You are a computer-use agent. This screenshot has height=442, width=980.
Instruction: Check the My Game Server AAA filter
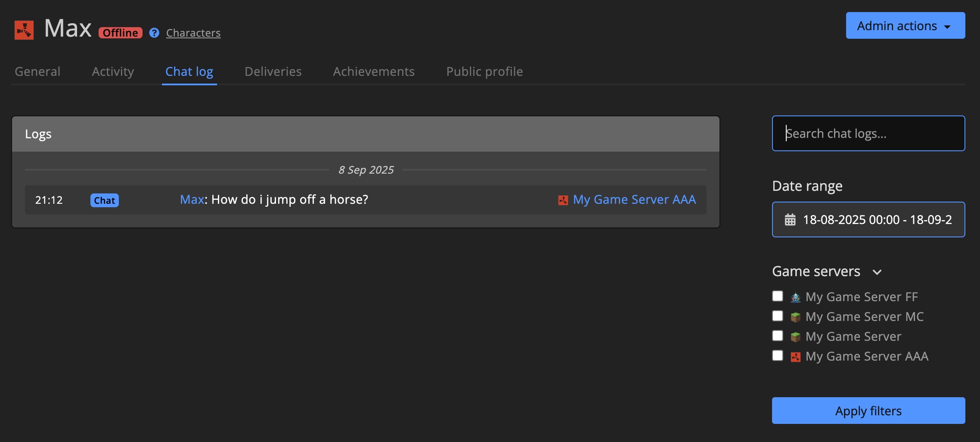[x=778, y=356]
